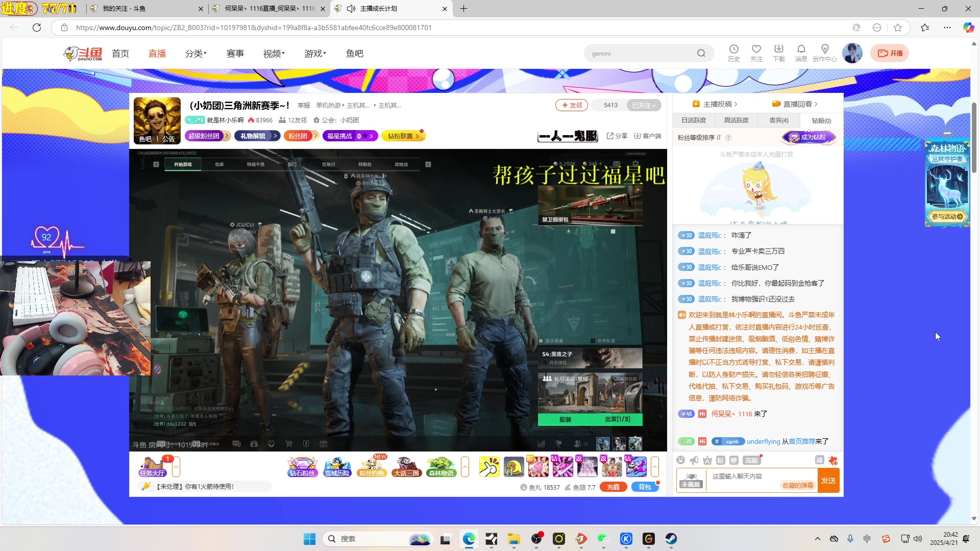The height and width of the screenshot is (551, 980).
Task: Switch to 贵宾(4) tab
Action: click(779, 120)
